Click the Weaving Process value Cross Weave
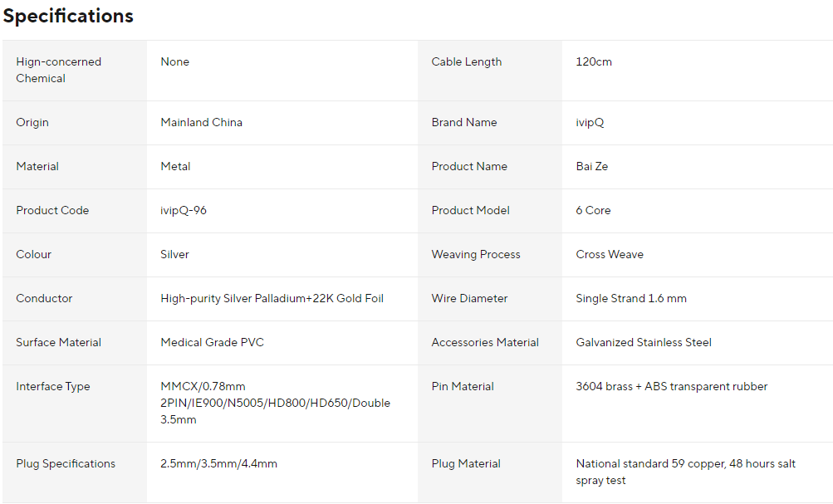 [610, 254]
